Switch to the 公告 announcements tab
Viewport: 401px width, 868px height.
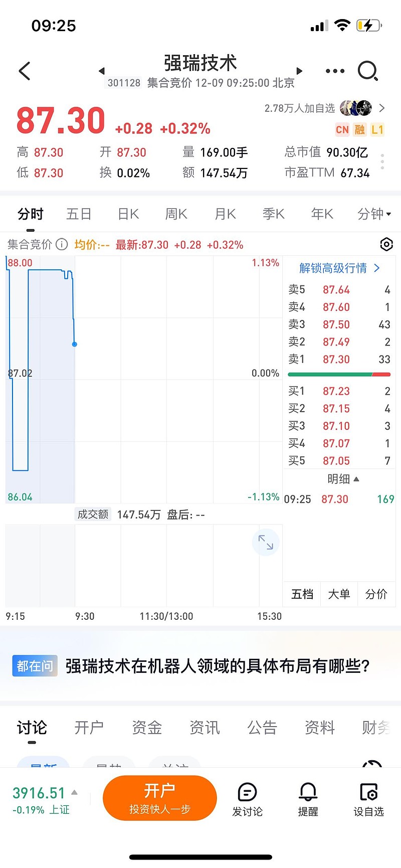pyautogui.click(x=262, y=727)
